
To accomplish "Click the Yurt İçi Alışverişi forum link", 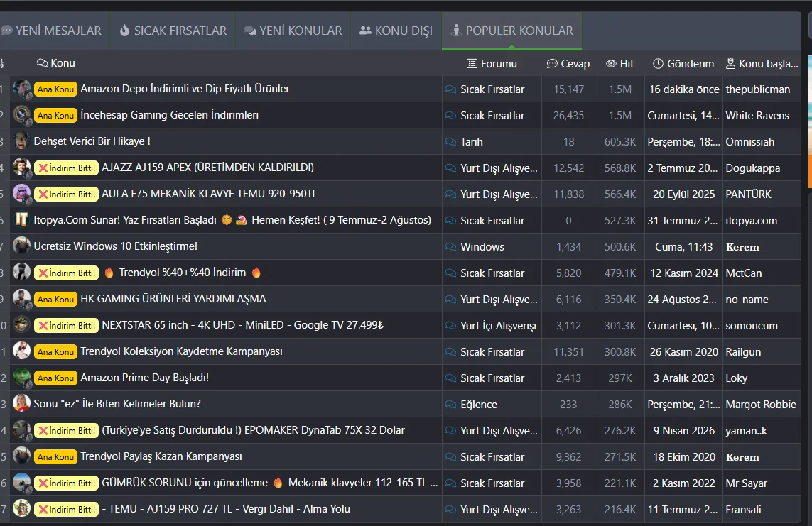I will point(498,326).
